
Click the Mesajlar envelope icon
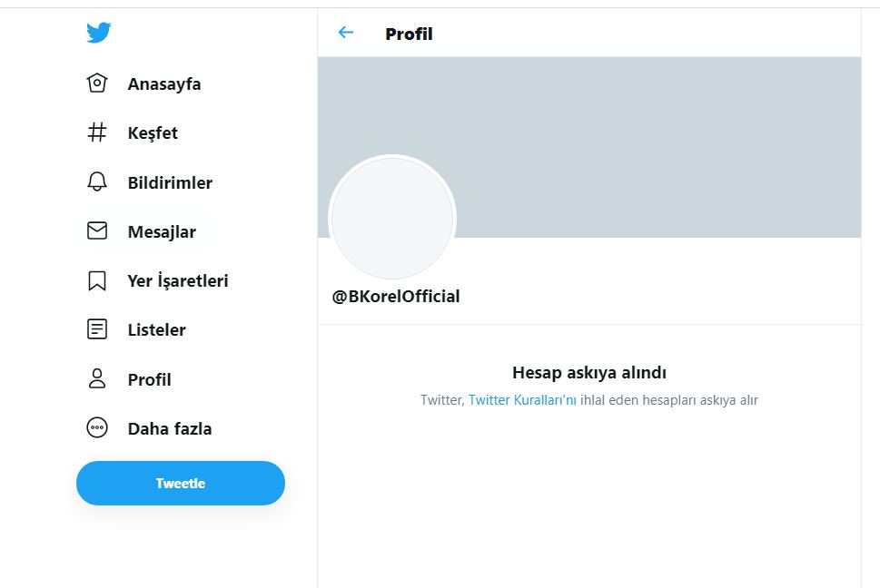tap(97, 231)
